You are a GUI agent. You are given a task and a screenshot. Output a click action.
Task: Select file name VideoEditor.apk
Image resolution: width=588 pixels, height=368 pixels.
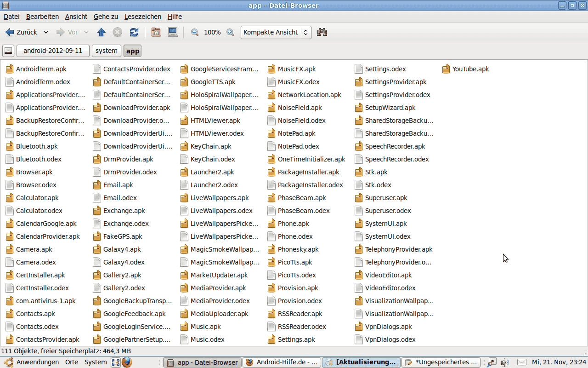[389, 275]
